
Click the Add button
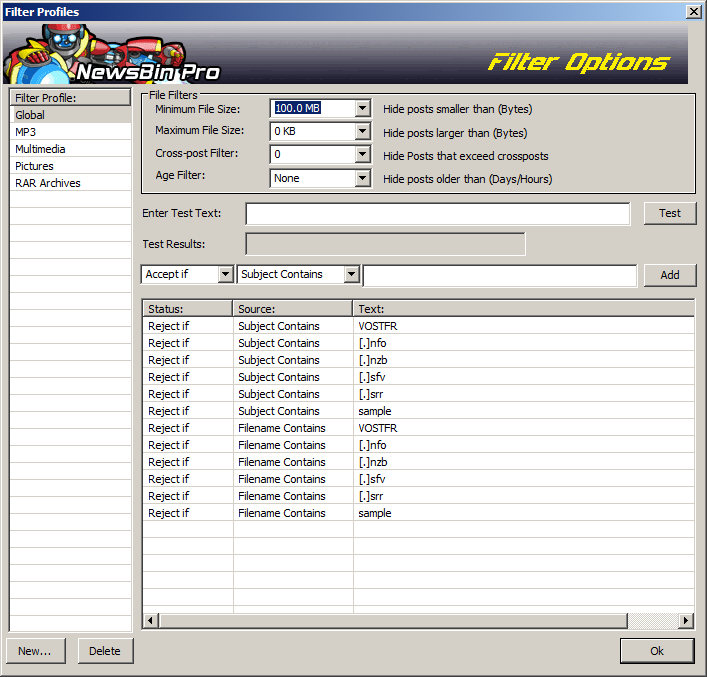point(670,275)
